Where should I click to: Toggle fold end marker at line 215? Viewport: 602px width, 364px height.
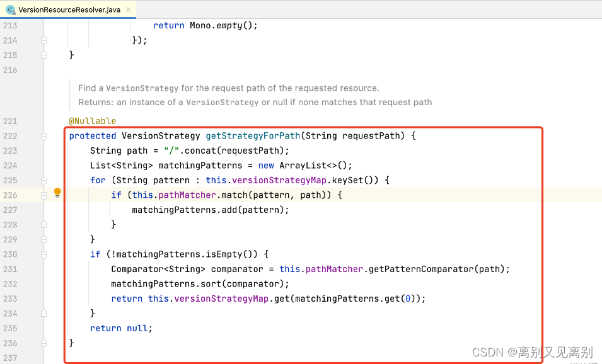43,55
